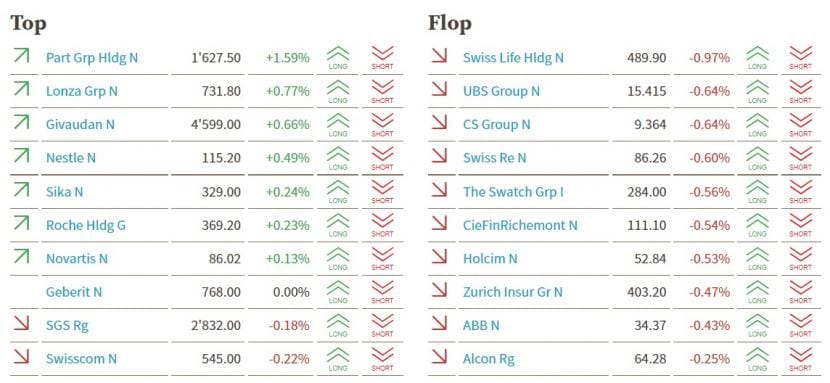The width and height of the screenshot is (830, 383).
Task: Select the LONG icon in Nestle N row
Action: point(338,158)
